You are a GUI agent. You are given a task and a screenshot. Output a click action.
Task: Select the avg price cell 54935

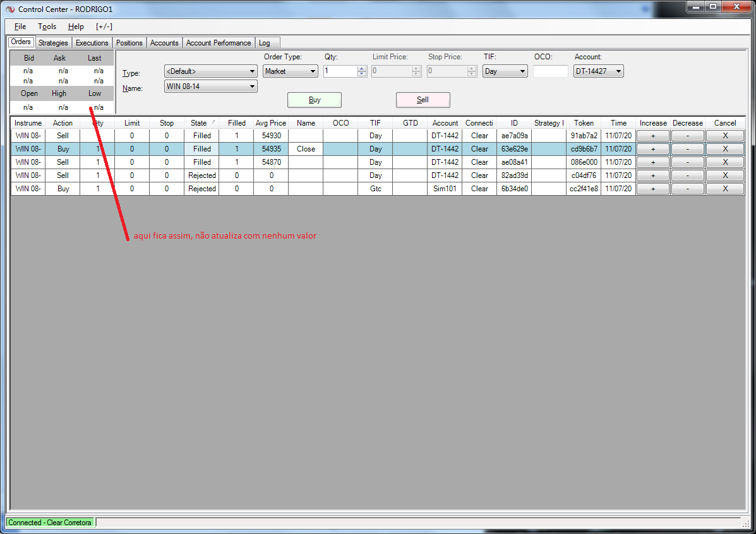(271, 149)
